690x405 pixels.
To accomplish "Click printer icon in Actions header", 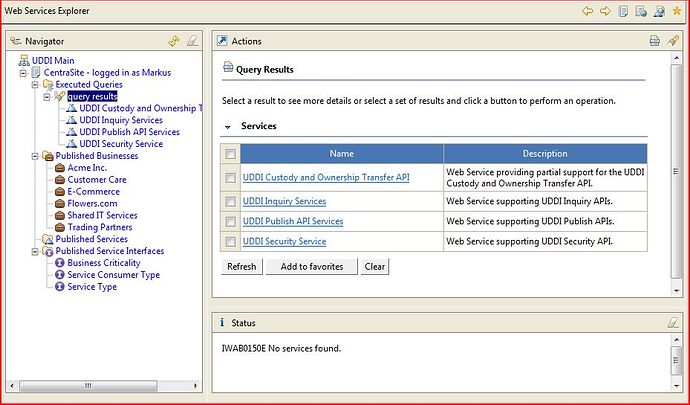I will [x=654, y=41].
